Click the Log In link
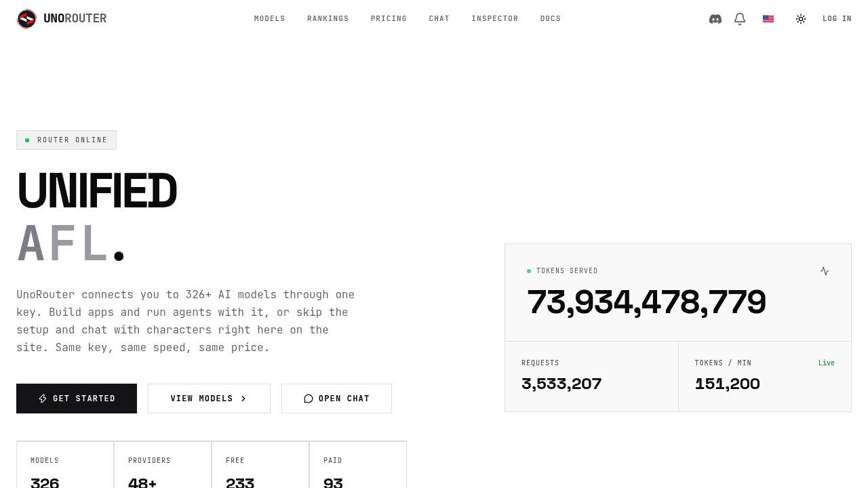Screen dimensions: 868x488 tap(837, 19)
